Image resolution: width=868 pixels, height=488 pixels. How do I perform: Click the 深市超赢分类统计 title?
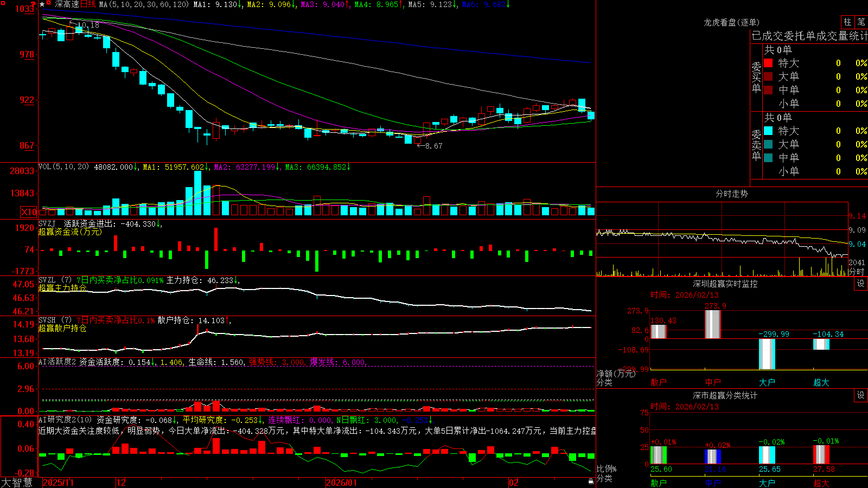click(x=725, y=395)
